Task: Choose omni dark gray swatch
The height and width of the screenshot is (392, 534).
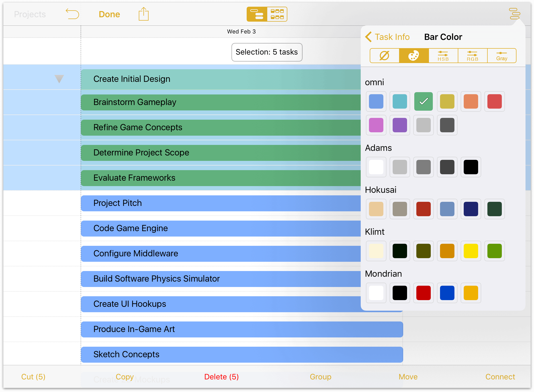Action: coord(447,125)
